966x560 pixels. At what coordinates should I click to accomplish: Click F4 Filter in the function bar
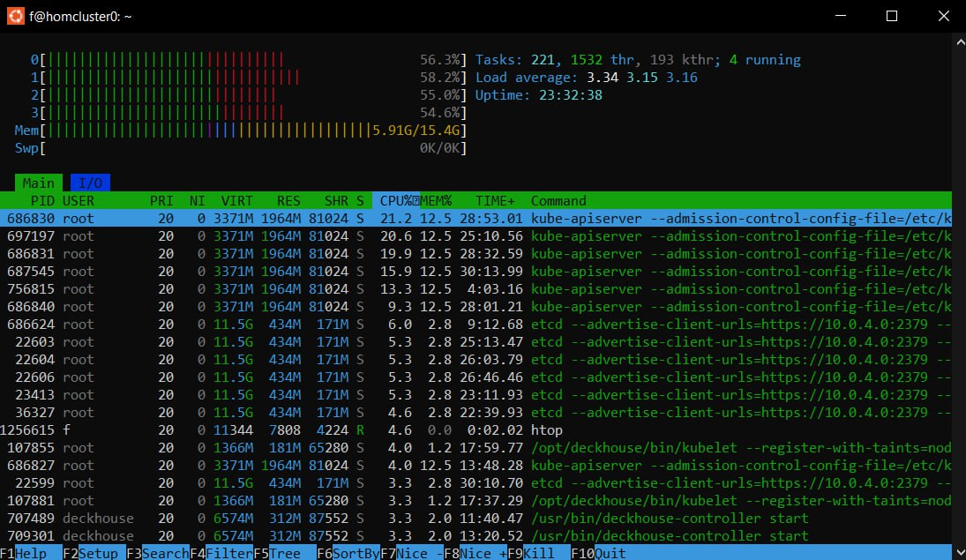click(x=221, y=553)
